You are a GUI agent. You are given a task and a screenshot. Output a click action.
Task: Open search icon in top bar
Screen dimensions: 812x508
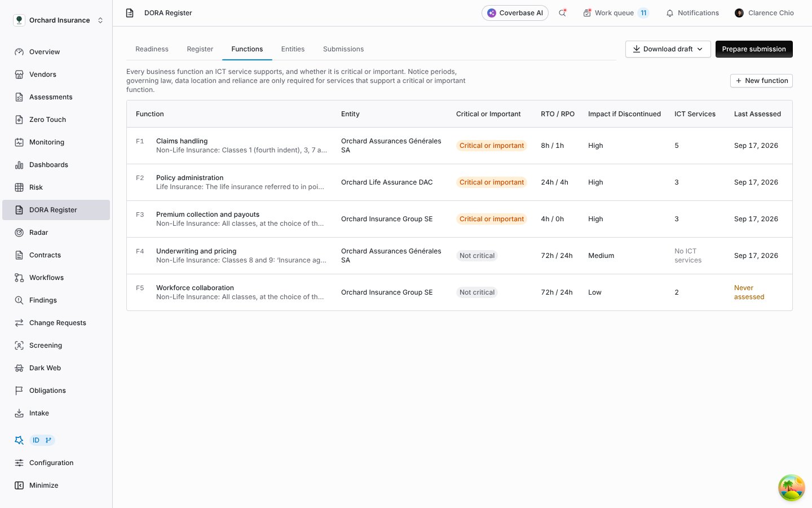click(562, 13)
